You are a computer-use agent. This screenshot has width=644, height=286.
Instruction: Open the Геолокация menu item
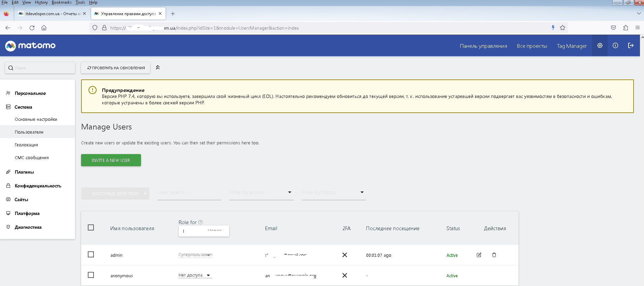(26, 145)
